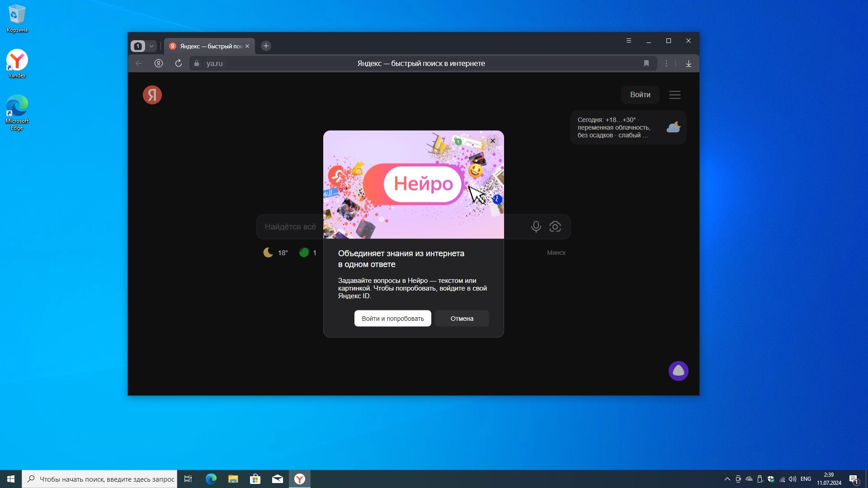Open the page hamburger menu
The width and height of the screenshot is (868, 488).
675,95
